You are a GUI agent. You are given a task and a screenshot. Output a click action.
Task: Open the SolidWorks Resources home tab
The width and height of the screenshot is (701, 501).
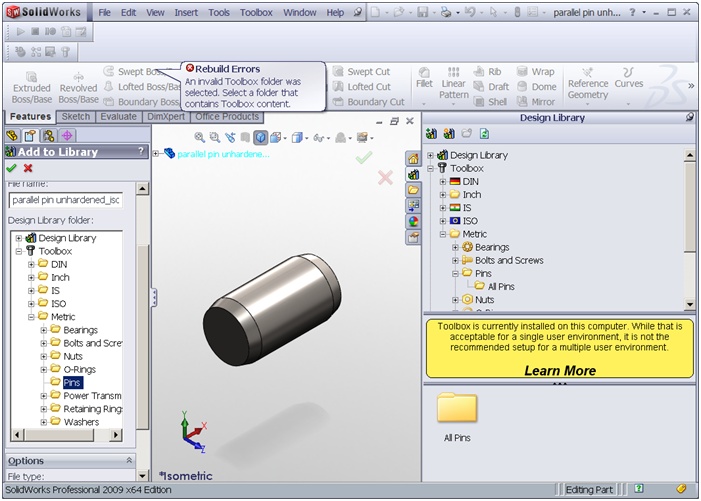coord(413,159)
